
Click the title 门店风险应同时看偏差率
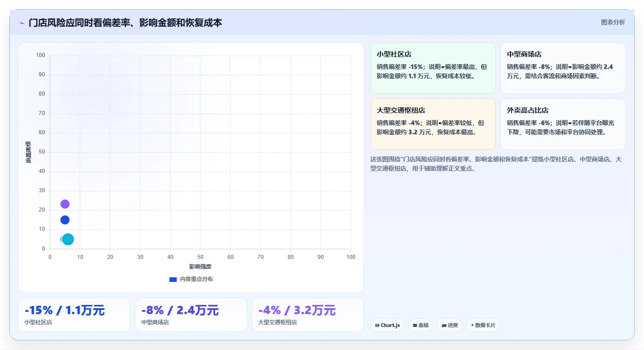[x=125, y=23]
